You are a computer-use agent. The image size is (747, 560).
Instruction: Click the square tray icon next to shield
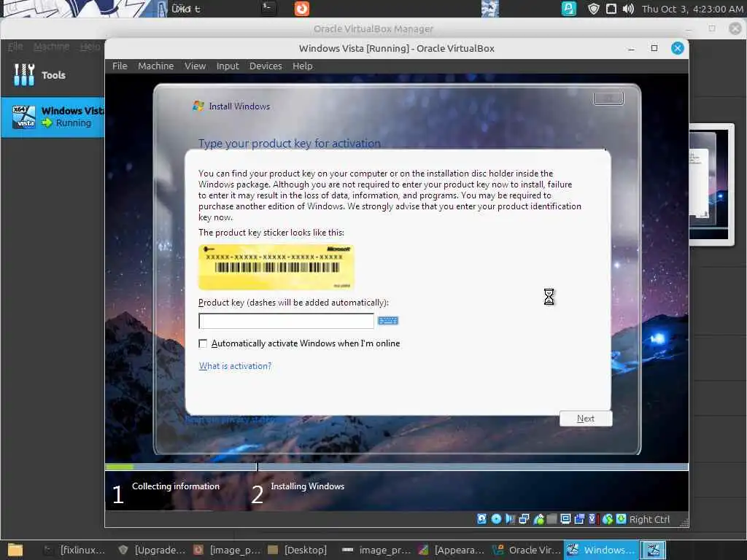(x=611, y=9)
